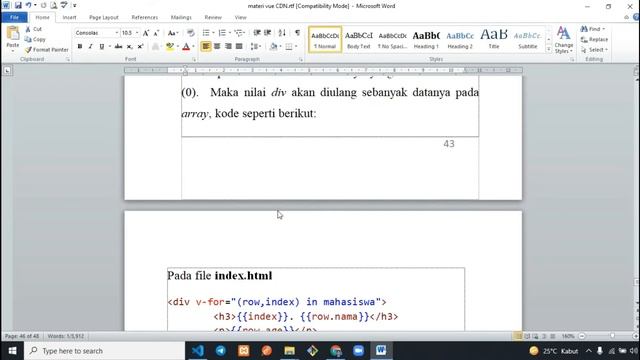Apply the Heading 2 style
The image size is (640, 360).
[x=460, y=40]
